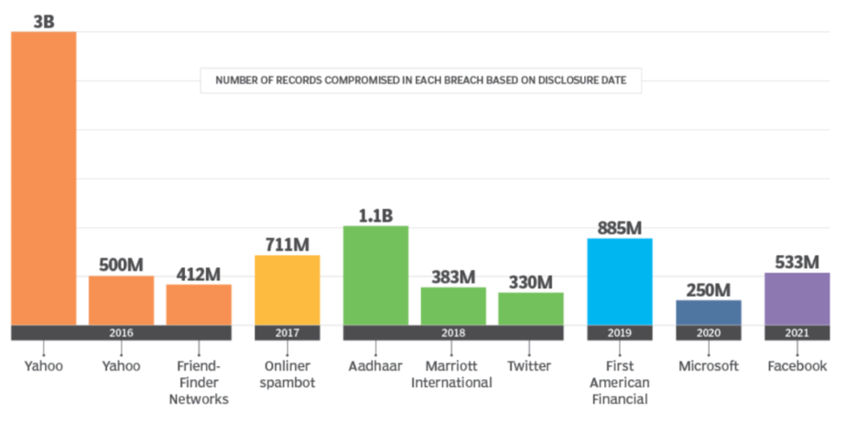
Task: Select the yellow Onliner spambot bar
Action: [286, 290]
